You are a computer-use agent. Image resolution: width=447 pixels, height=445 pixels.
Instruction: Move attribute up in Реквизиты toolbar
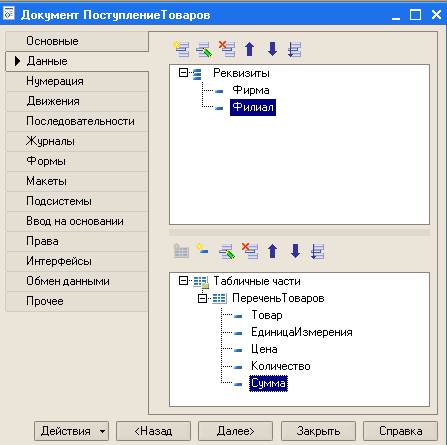coord(250,49)
